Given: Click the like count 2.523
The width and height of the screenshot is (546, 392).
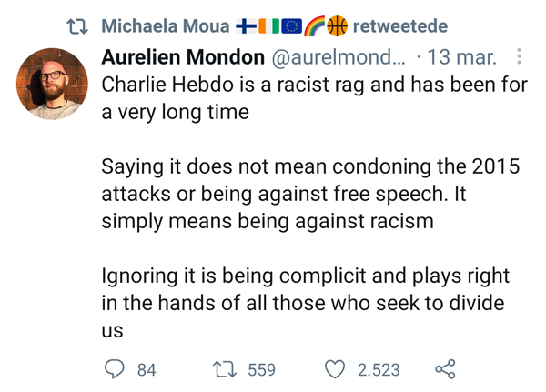Looking at the screenshot, I should (x=379, y=370).
